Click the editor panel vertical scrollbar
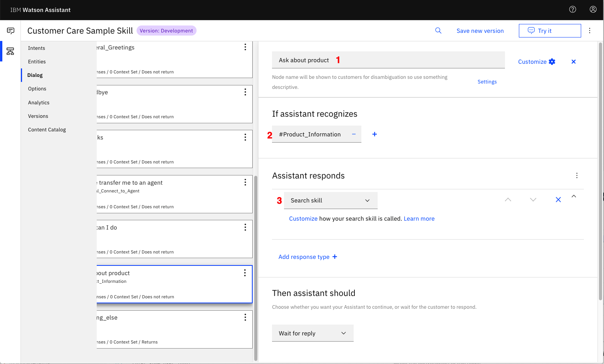 point(601,171)
